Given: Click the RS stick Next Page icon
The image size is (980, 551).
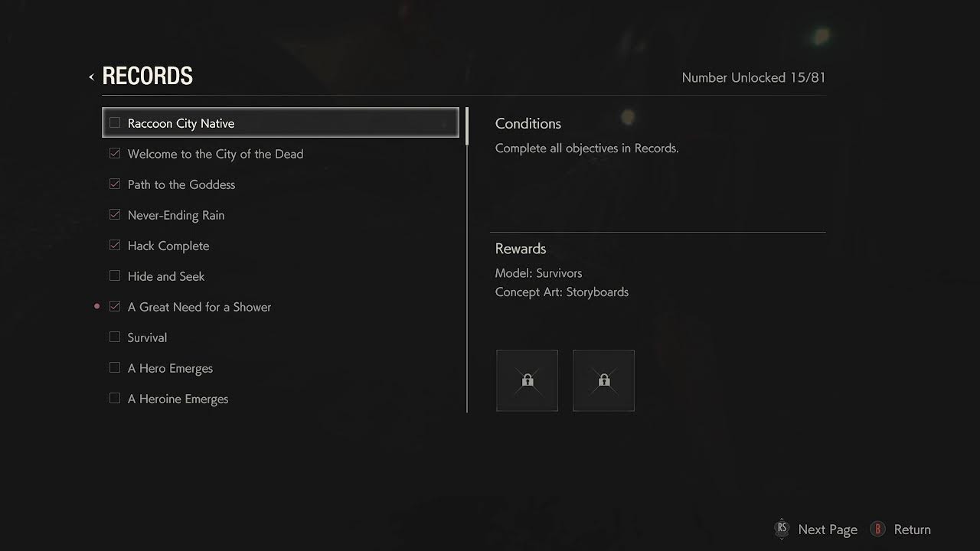Looking at the screenshot, I should 782,528.
